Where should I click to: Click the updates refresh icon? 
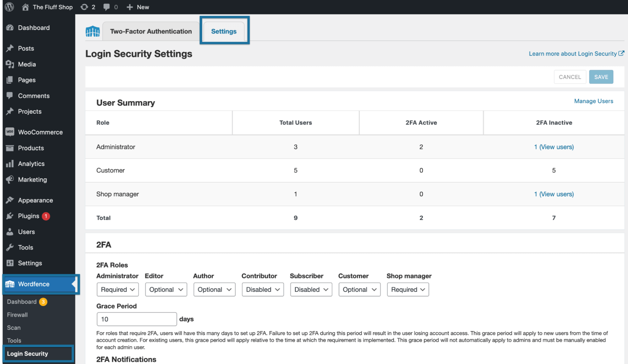point(84,7)
